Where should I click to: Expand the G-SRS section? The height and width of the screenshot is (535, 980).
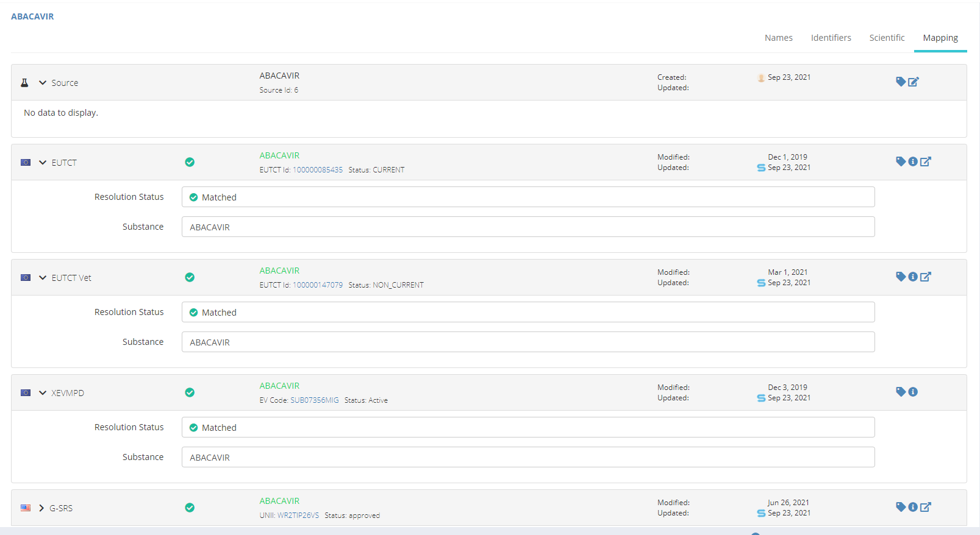point(41,508)
